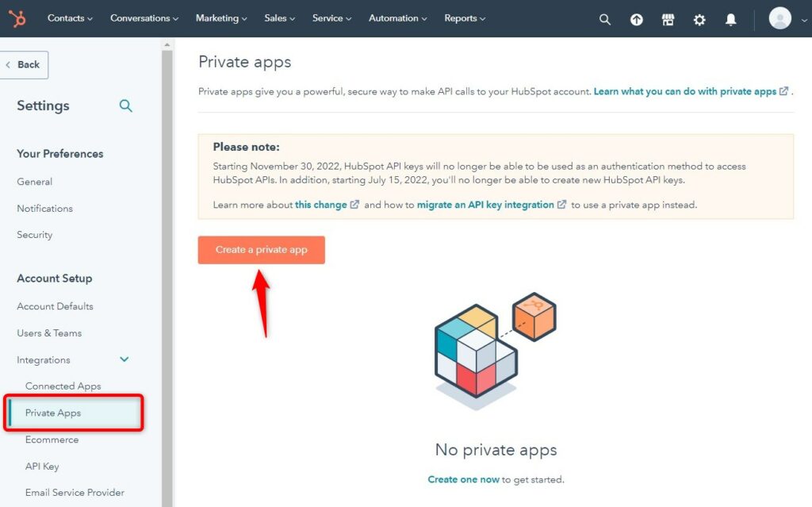The height and width of the screenshot is (507, 812).
Task: Open the Reports dropdown menu
Action: 465,18
